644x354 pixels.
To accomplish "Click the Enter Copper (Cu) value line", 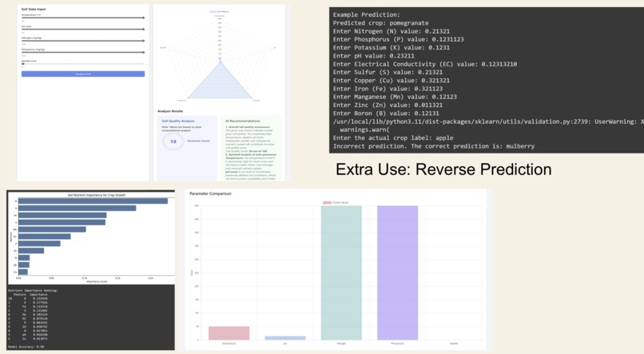I will (392, 81).
